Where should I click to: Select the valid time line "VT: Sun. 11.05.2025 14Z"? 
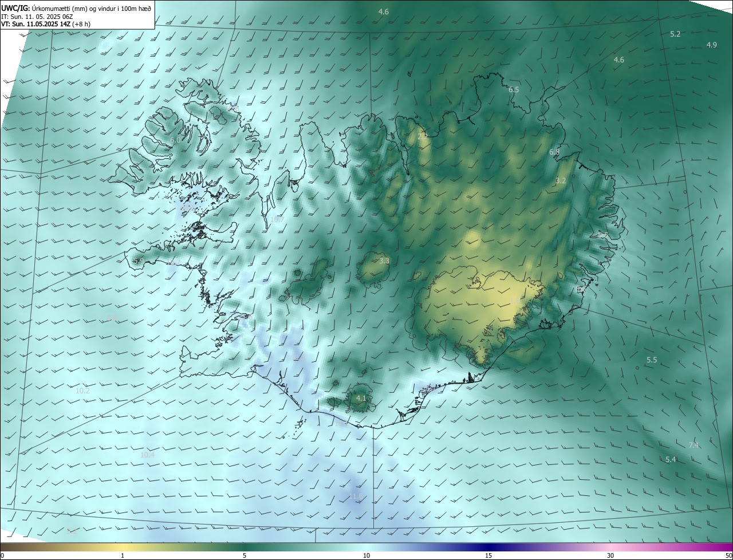36,24
